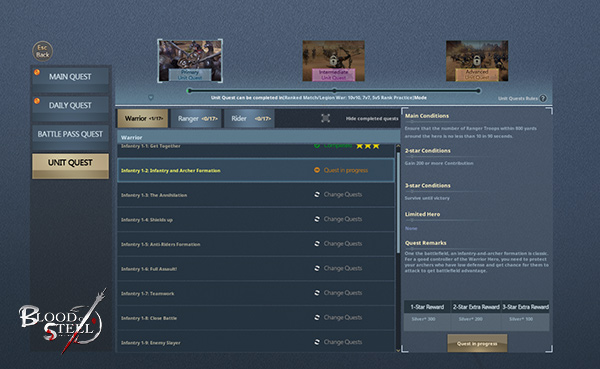Switch to the Ranger tab
The width and height of the screenshot is (600, 369).
(196, 119)
